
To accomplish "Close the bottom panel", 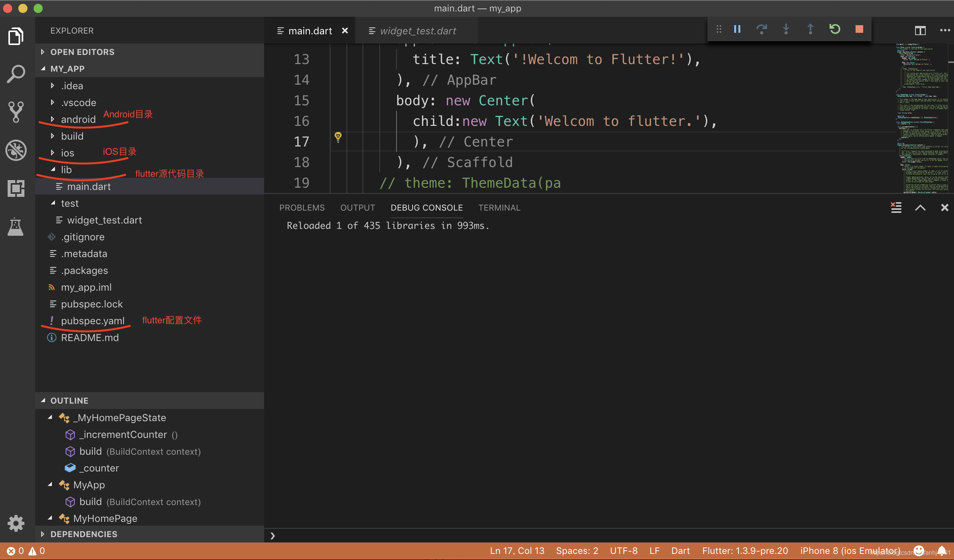I will [945, 208].
